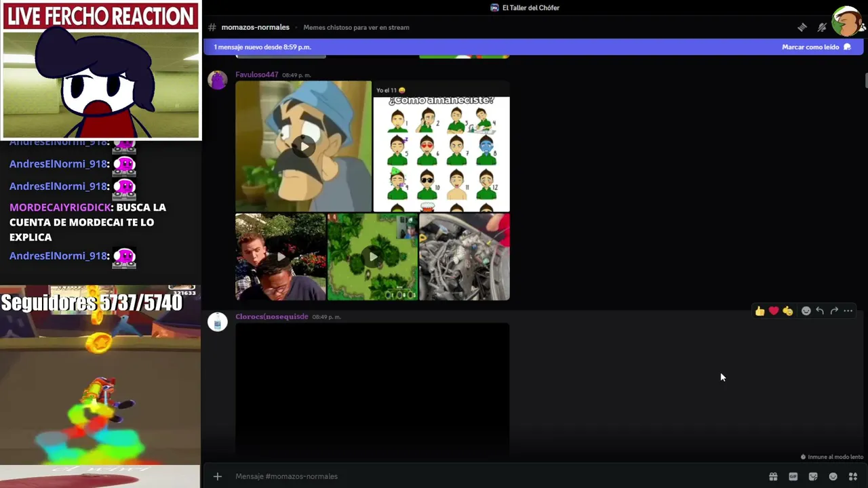Click the chat scrollbar thumb

[x=865, y=80]
